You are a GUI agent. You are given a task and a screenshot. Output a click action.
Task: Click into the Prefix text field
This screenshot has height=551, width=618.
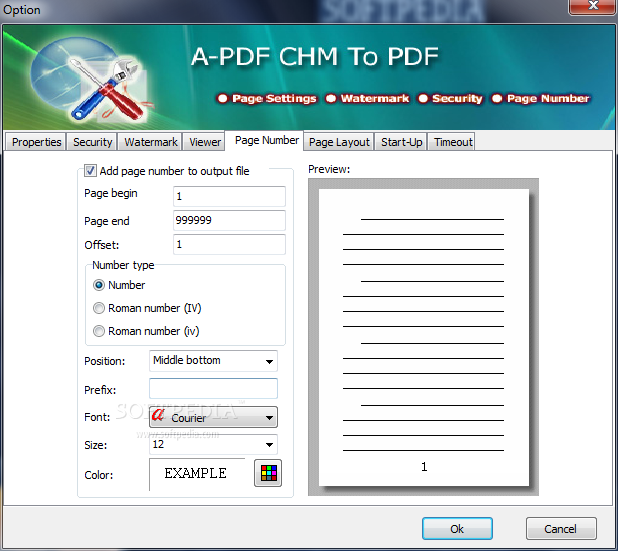[213, 389]
